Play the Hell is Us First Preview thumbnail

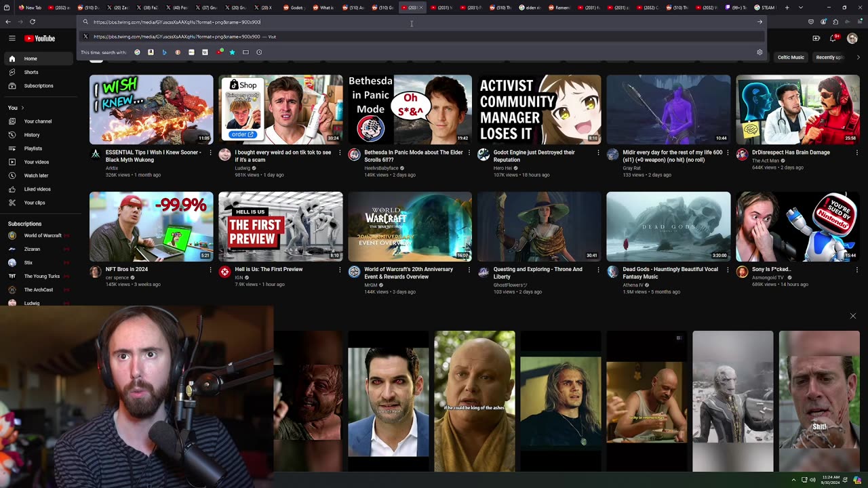(x=280, y=226)
